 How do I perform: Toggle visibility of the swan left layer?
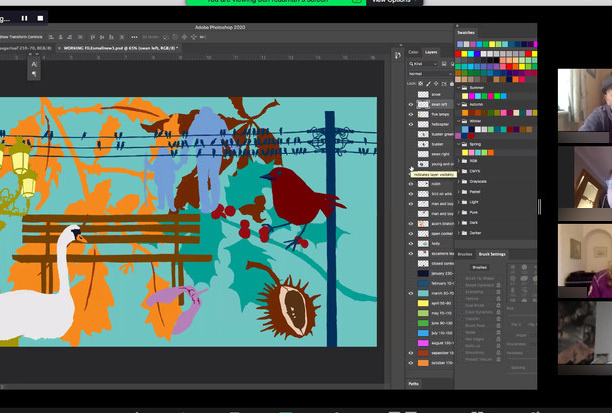pos(411,104)
